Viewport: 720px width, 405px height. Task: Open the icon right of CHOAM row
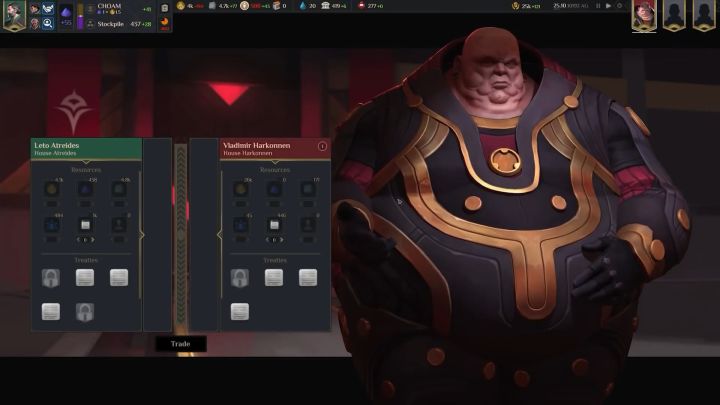164,8
